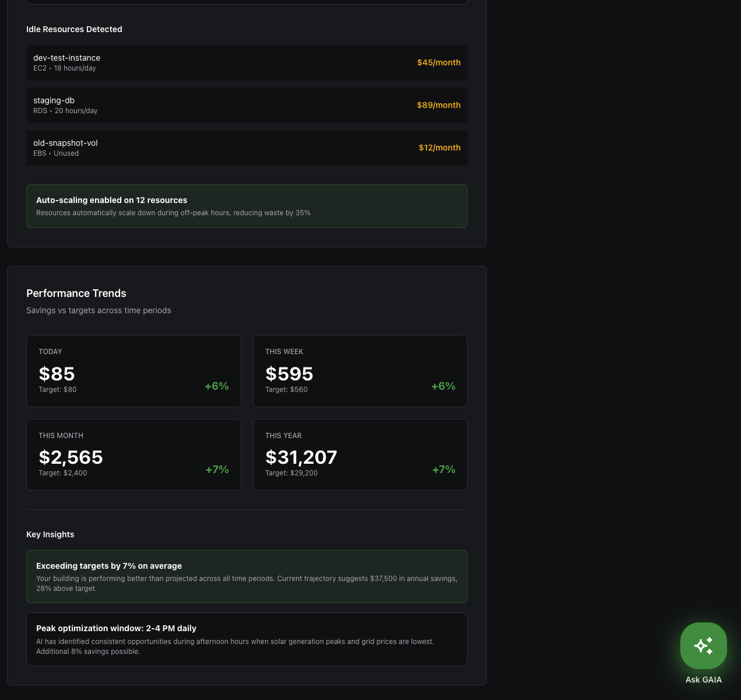
Task: Open the auto-scaling enabled on 12 resources banner
Action: (x=247, y=206)
